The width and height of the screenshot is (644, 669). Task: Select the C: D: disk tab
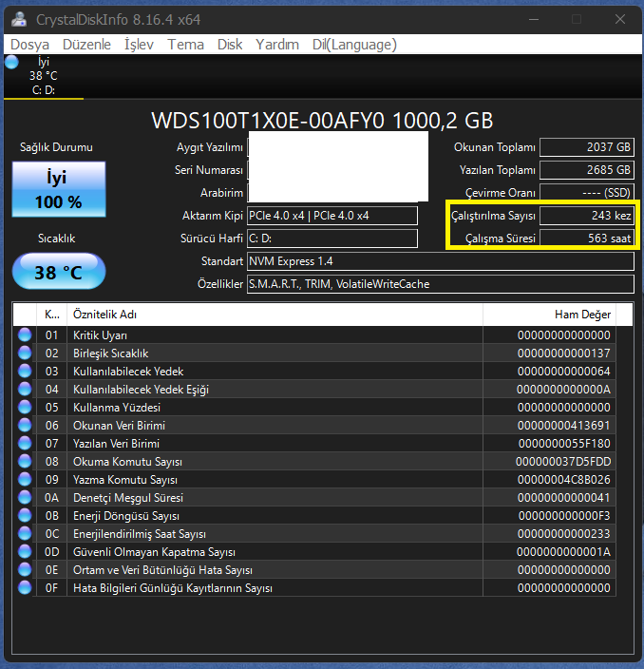(43, 76)
